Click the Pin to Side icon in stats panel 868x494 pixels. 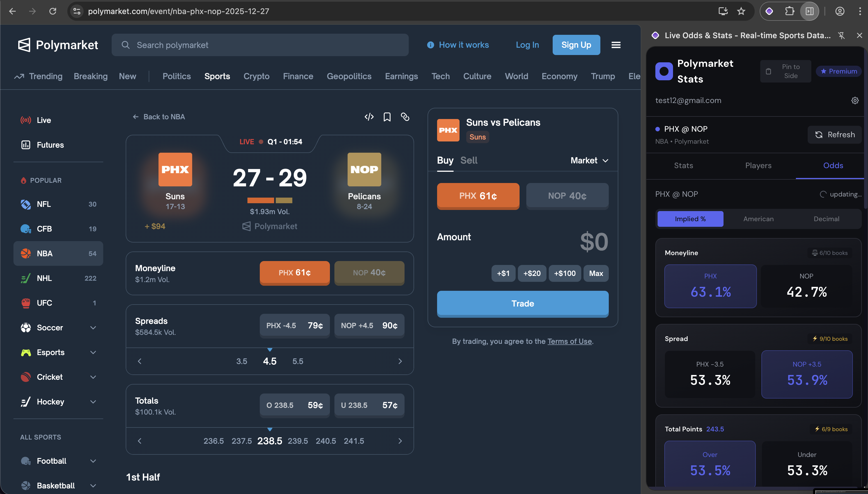point(769,71)
